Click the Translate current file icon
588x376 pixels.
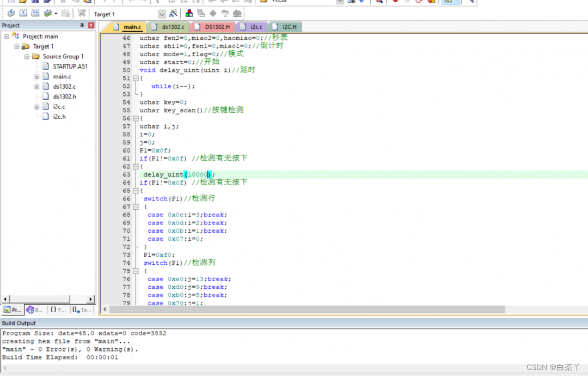[x=11, y=14]
